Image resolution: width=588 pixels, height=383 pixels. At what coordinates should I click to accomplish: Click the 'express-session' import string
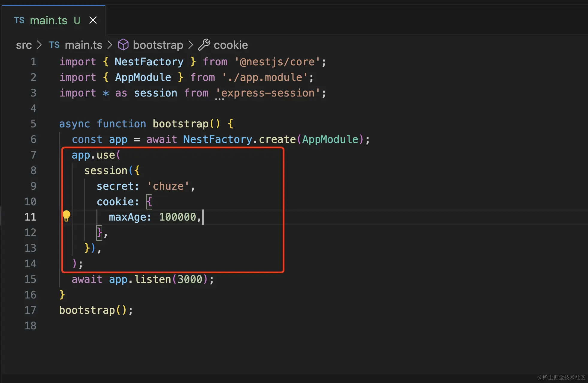[268, 93]
